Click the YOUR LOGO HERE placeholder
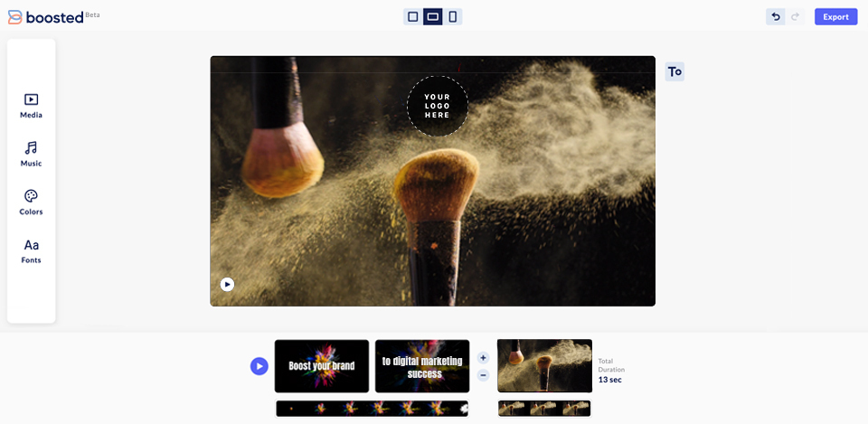The image size is (868, 424). coord(438,106)
